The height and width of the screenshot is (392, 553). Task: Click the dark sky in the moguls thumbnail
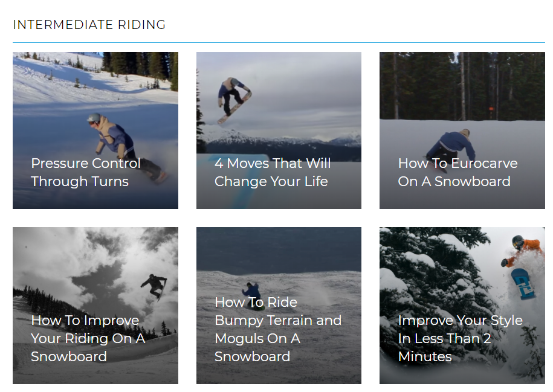[278, 246]
